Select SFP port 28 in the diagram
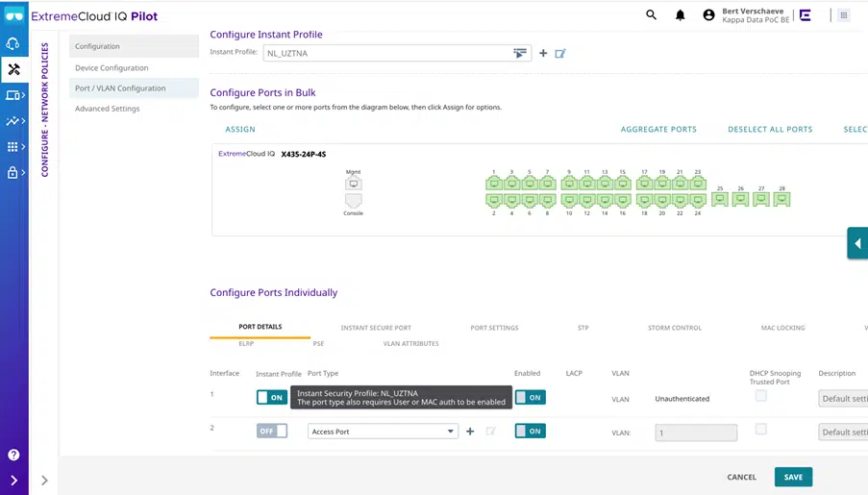 point(781,199)
